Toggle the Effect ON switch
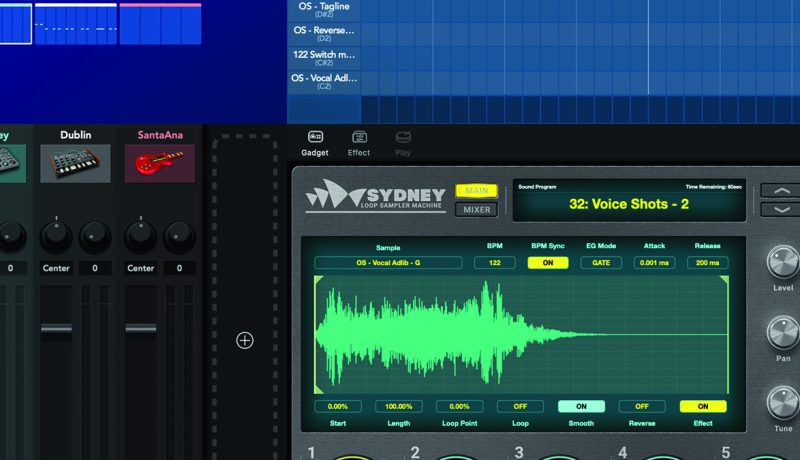 coord(703,406)
